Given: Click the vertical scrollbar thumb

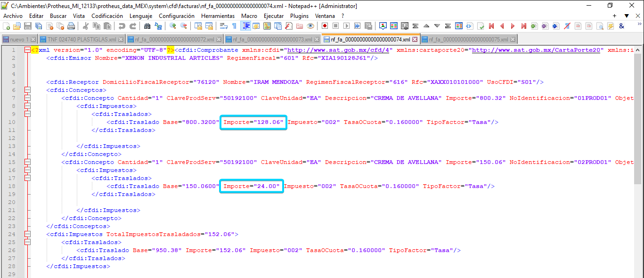Looking at the screenshot, I should (x=638, y=119).
